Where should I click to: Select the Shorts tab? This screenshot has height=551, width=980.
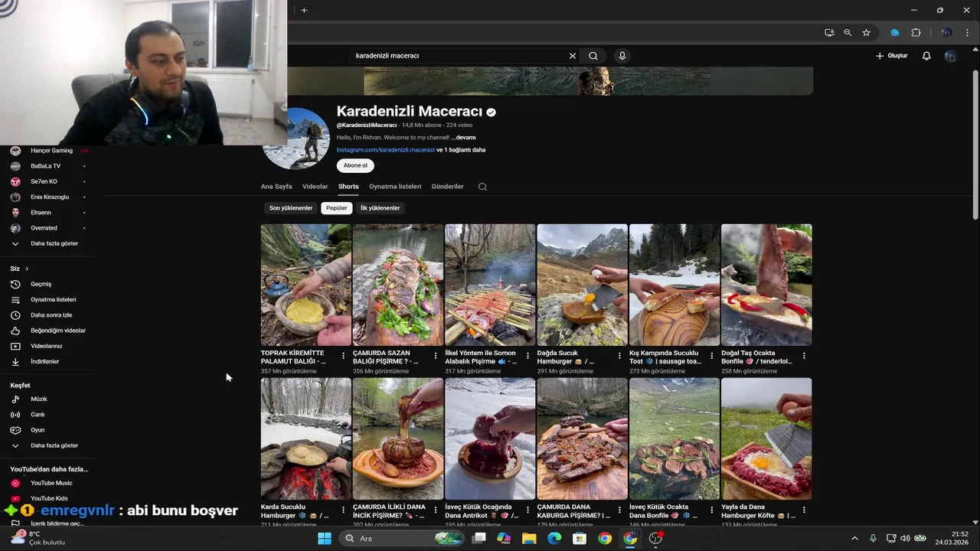348,187
